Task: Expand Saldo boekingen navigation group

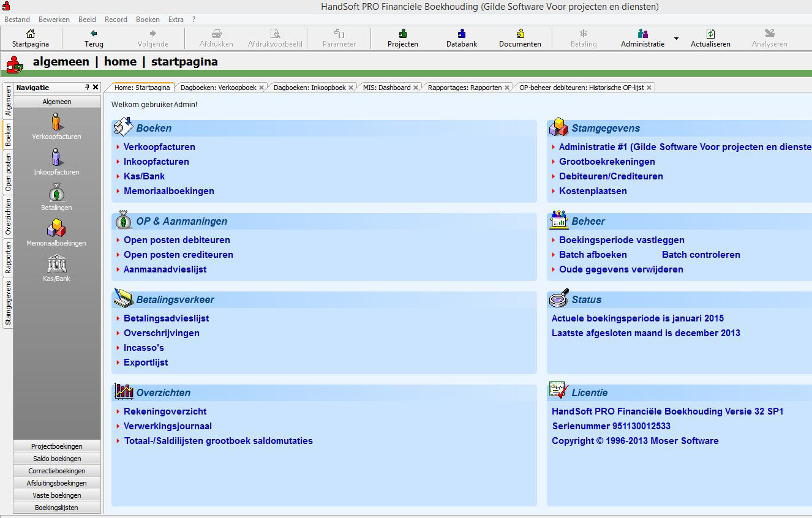Action: click(x=57, y=459)
